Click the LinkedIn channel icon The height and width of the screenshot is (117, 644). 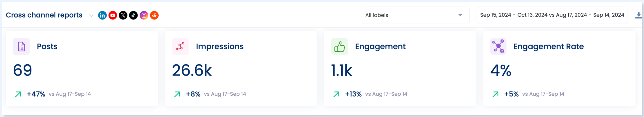tap(102, 15)
